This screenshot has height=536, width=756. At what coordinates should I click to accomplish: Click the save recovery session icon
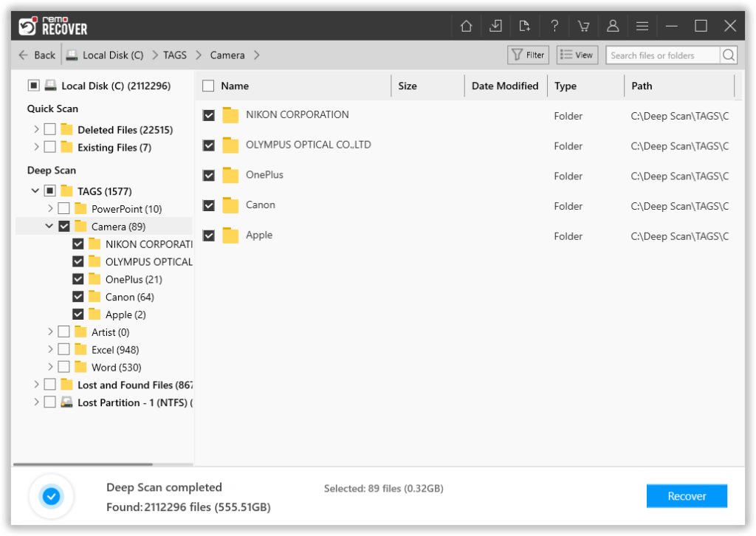tap(495, 26)
